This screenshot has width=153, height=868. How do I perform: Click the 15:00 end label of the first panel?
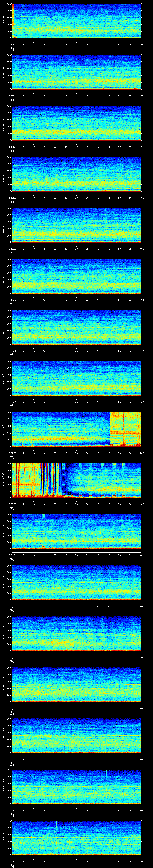click(141, 44)
